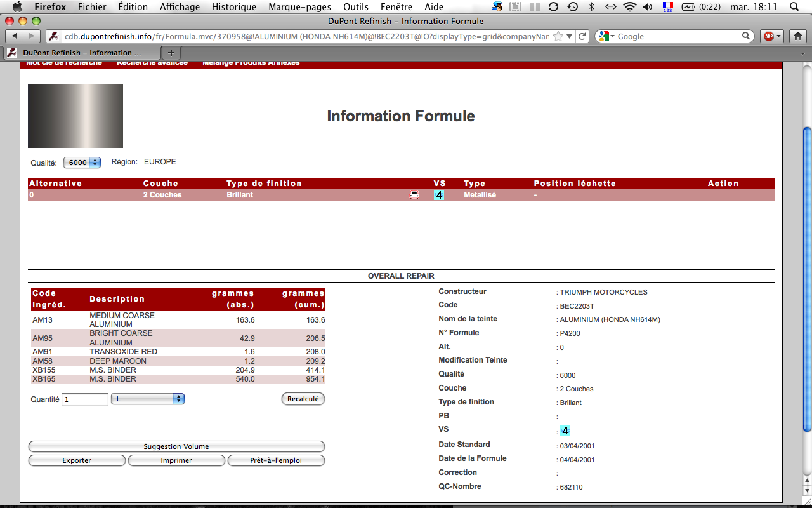812x508 pixels.
Task: Open the Adblock Plus dropdown arrow
Action: pos(780,36)
